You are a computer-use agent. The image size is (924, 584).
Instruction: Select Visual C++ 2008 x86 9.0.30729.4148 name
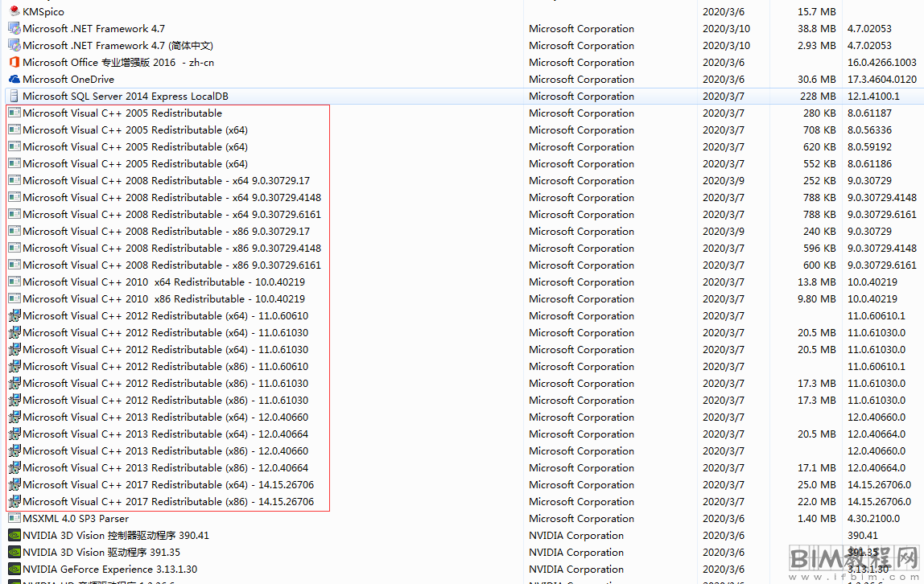point(172,249)
